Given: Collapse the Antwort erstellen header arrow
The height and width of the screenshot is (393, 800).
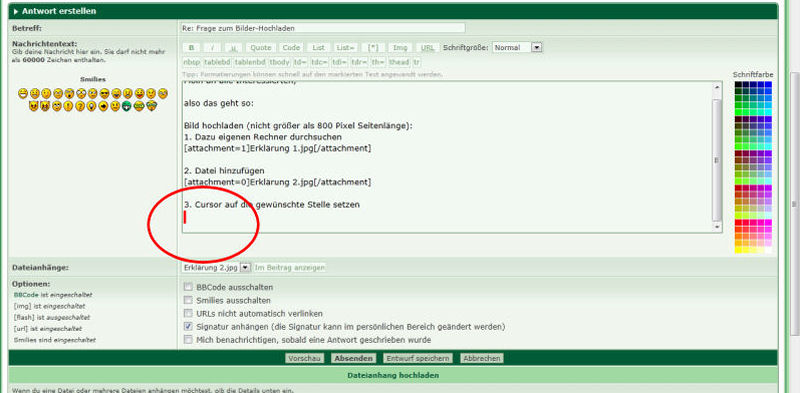Looking at the screenshot, I should pos(16,11).
